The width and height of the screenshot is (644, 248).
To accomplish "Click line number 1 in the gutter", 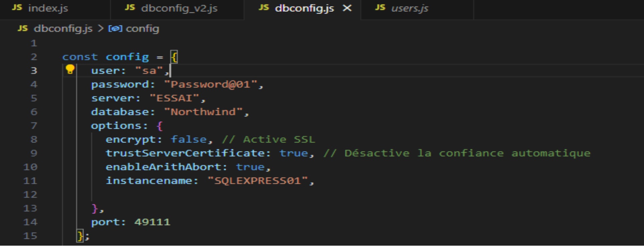I will [34, 43].
